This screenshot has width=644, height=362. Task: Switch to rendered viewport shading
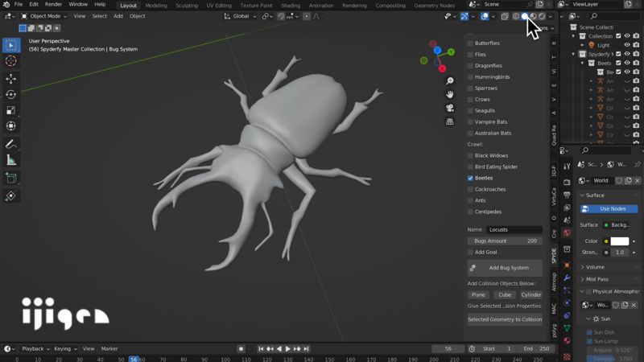[542, 16]
